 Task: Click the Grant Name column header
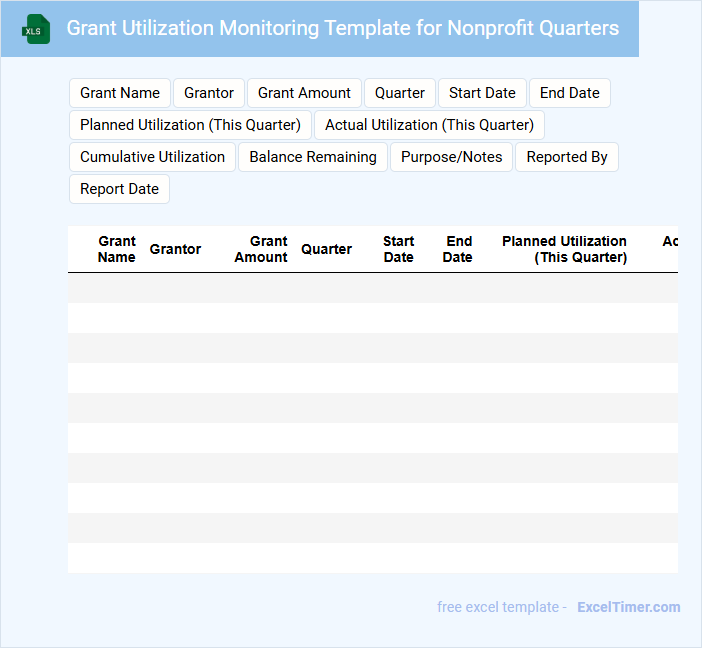(x=117, y=249)
